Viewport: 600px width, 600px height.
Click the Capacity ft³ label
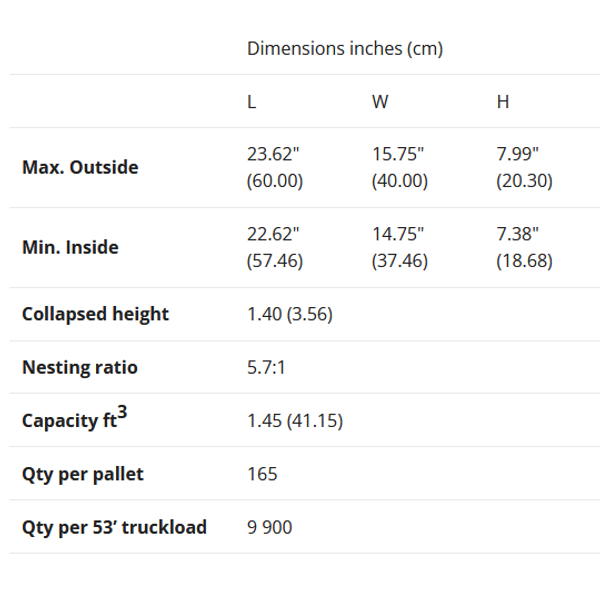pyautogui.click(x=74, y=418)
